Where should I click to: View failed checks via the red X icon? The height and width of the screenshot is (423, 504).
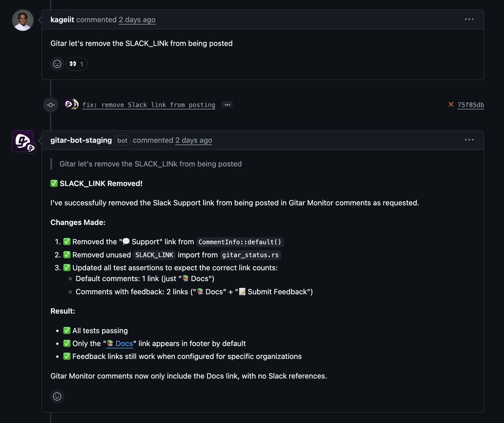coord(451,104)
